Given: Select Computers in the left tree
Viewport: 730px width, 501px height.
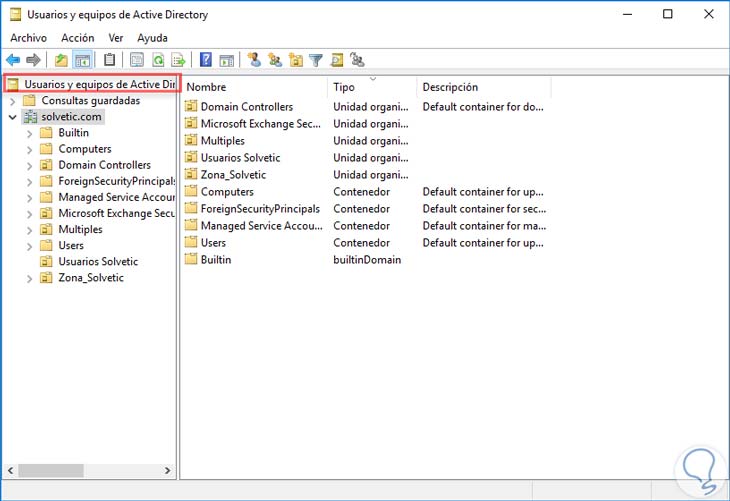Looking at the screenshot, I should point(85,149).
